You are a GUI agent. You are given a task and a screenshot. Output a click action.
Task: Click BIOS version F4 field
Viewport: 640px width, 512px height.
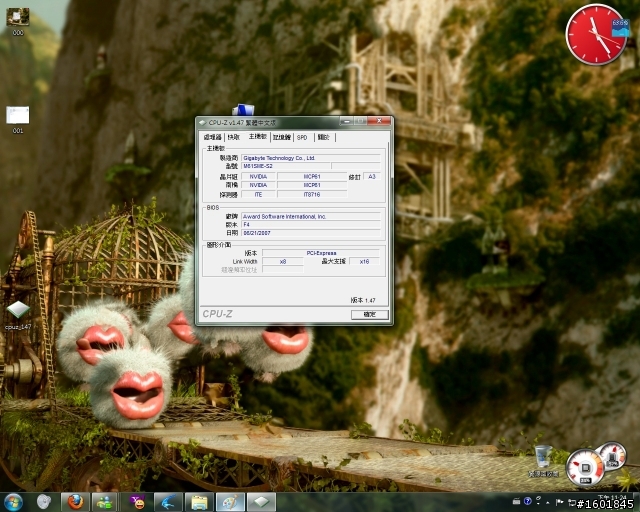[311, 225]
